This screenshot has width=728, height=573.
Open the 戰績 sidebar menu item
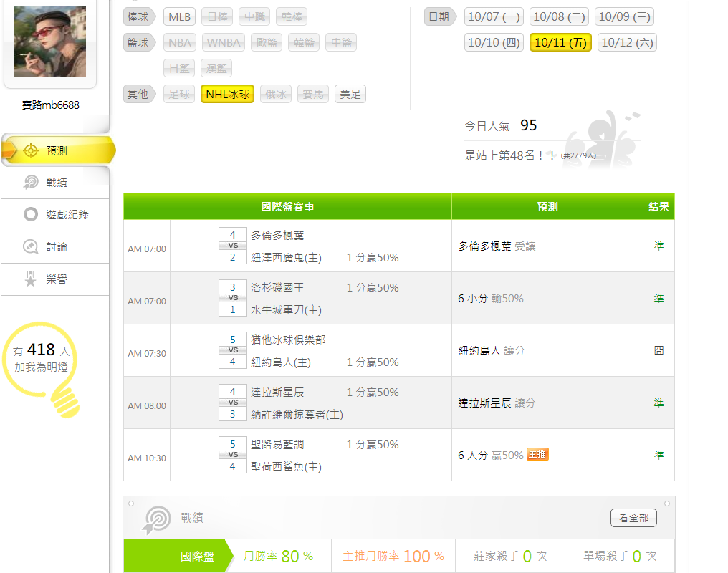55,183
